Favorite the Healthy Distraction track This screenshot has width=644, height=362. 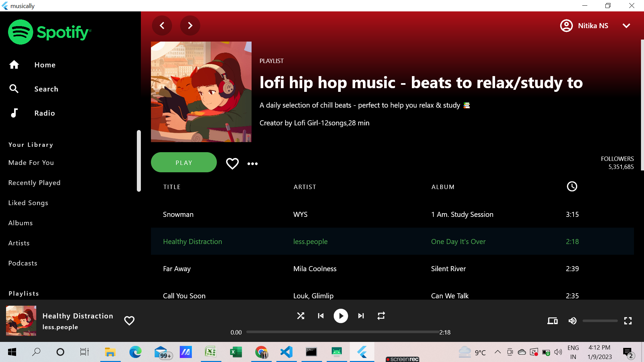(129, 321)
